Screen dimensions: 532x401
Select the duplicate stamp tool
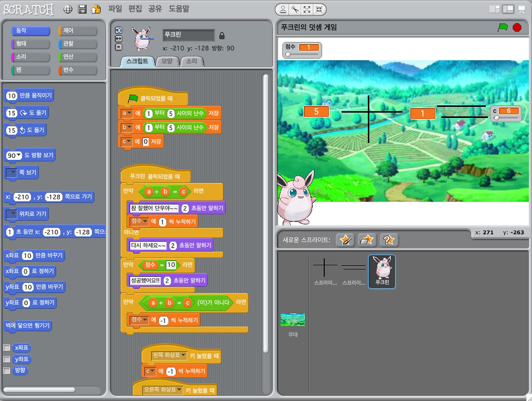(x=283, y=9)
